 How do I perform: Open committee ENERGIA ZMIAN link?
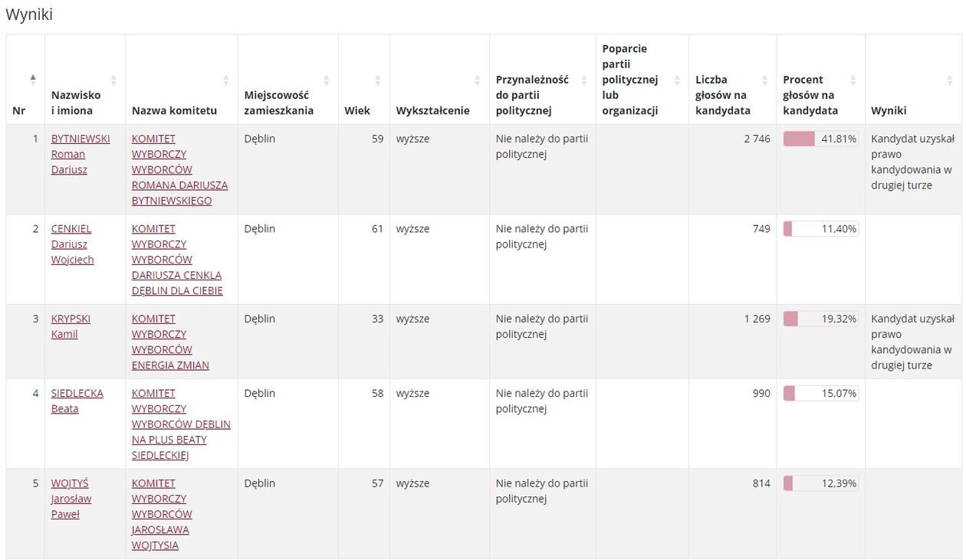[x=170, y=342]
